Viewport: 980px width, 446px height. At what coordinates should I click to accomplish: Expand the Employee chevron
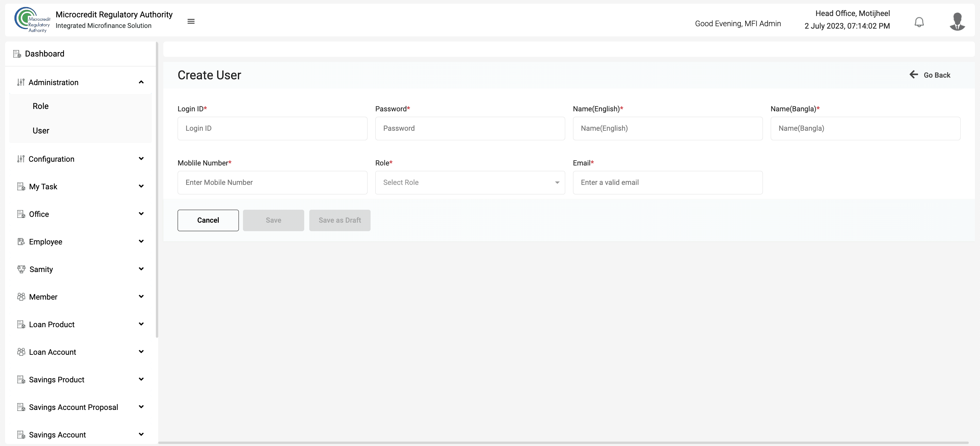141,241
